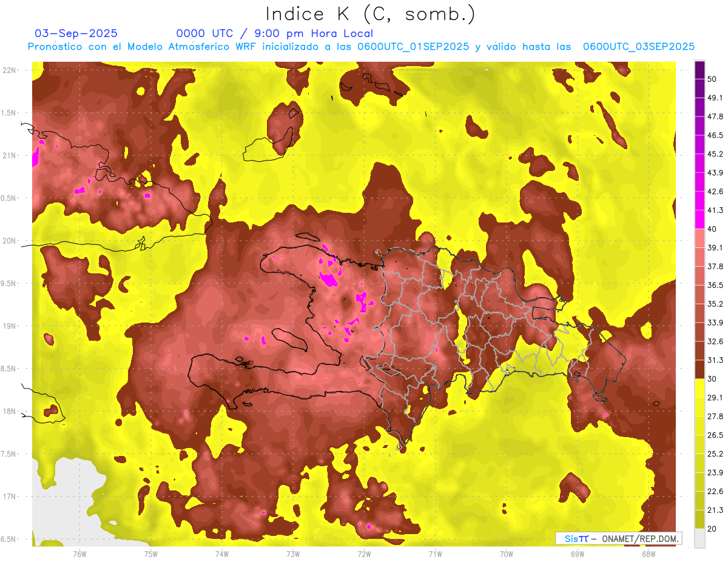Image resolution: width=728 pixels, height=562 pixels.
Task: Click the colorbar value "27.8"
Action: click(715, 416)
